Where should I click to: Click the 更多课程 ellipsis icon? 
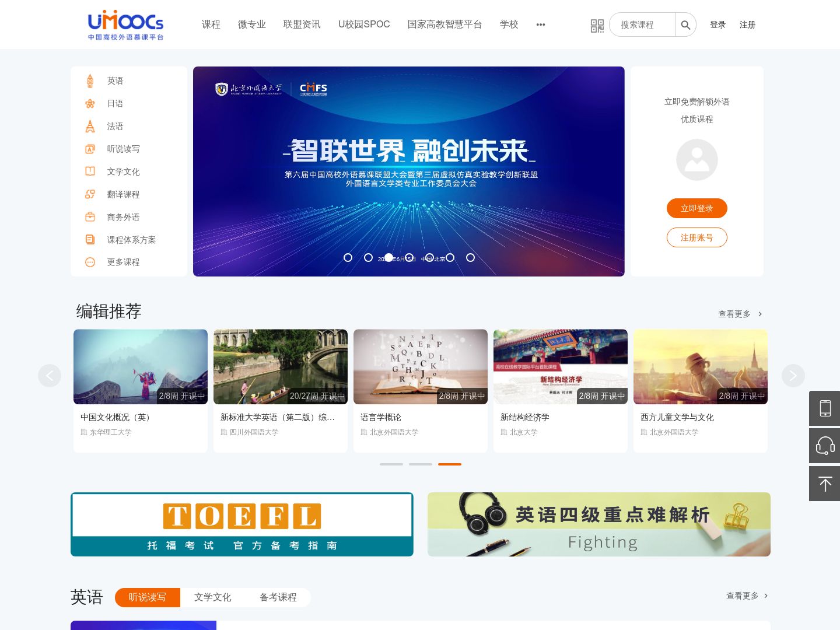coord(90,262)
